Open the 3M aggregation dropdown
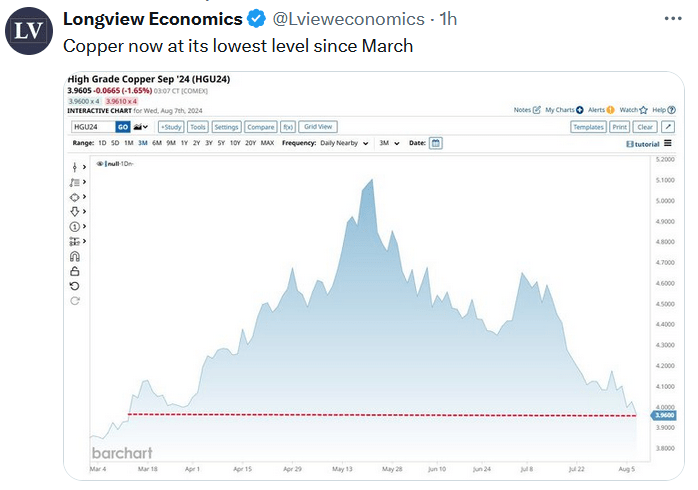 point(388,143)
